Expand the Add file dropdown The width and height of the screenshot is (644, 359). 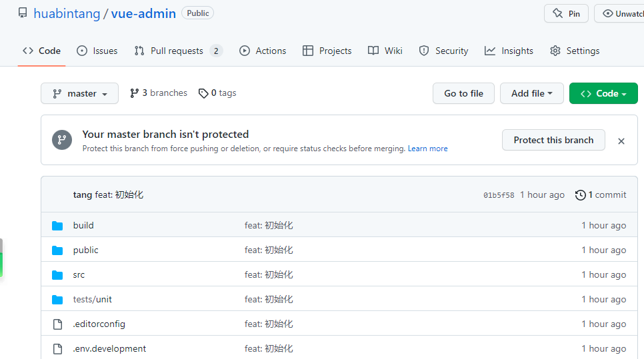click(532, 93)
